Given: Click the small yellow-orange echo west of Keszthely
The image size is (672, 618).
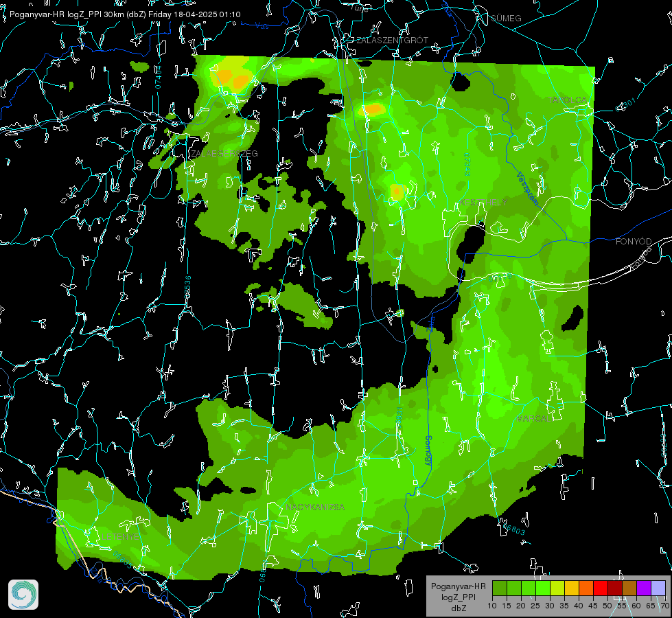Looking at the screenshot, I should tap(397, 192).
